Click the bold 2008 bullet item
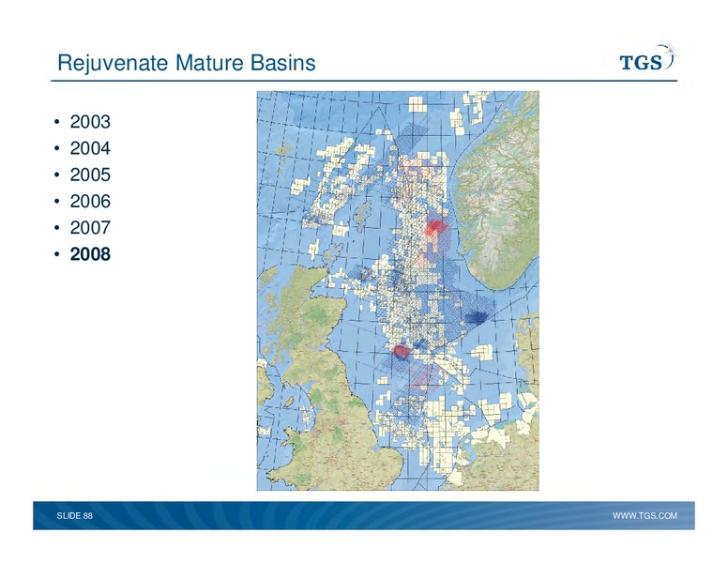 click(90, 254)
